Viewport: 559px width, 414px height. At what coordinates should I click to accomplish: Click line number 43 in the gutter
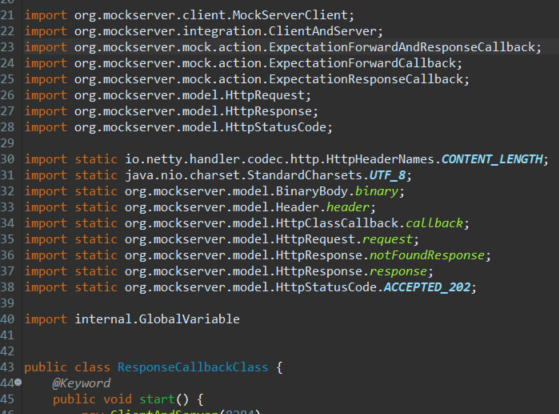pos(7,367)
